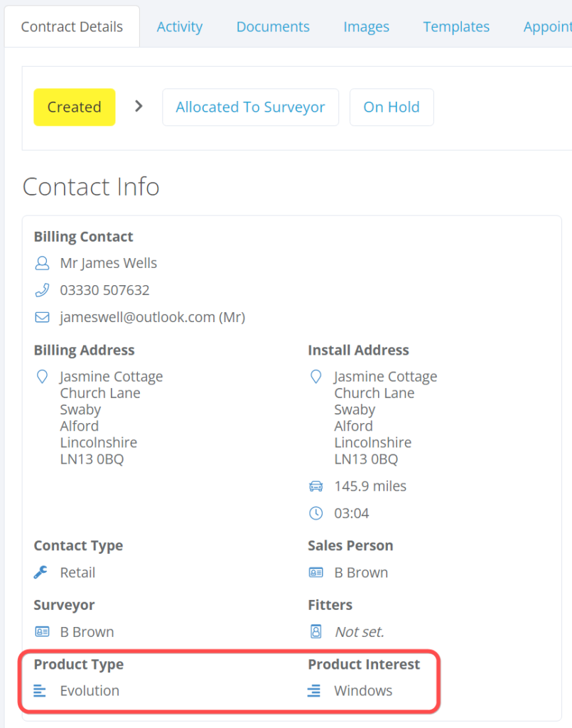Switch to the Activity tab
The width and height of the screenshot is (572, 728).
(180, 27)
